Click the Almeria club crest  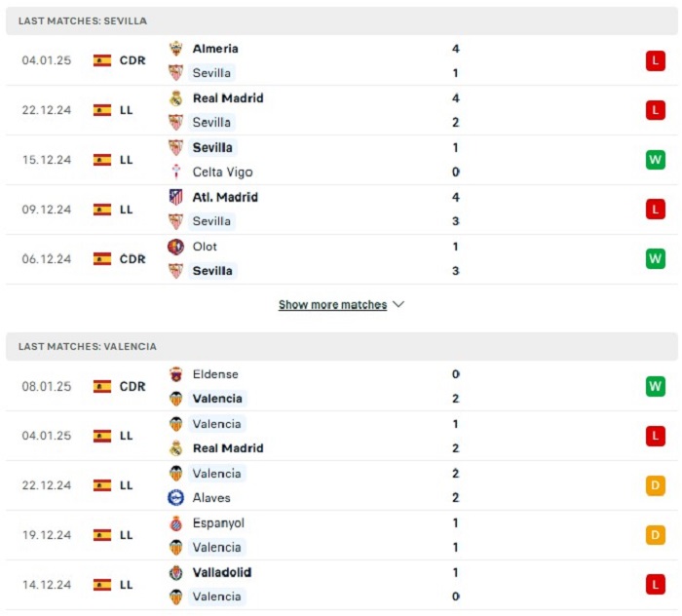(175, 49)
